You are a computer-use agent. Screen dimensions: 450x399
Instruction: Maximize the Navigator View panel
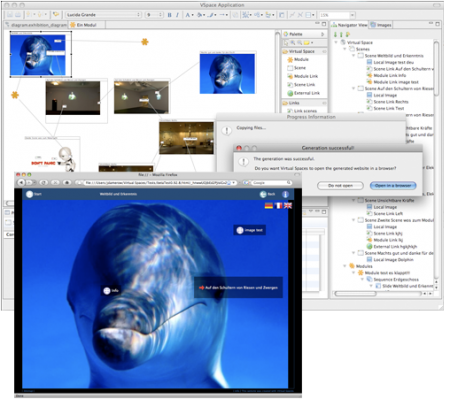[x=438, y=24]
